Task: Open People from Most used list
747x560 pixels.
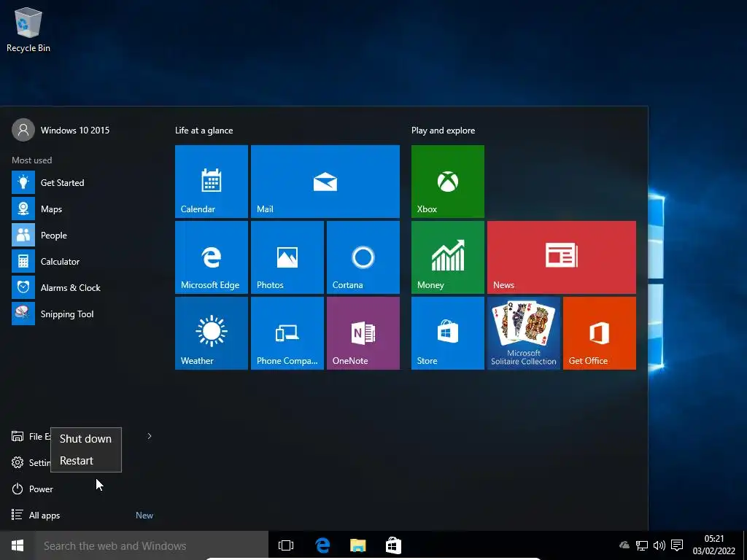Action: (83, 236)
